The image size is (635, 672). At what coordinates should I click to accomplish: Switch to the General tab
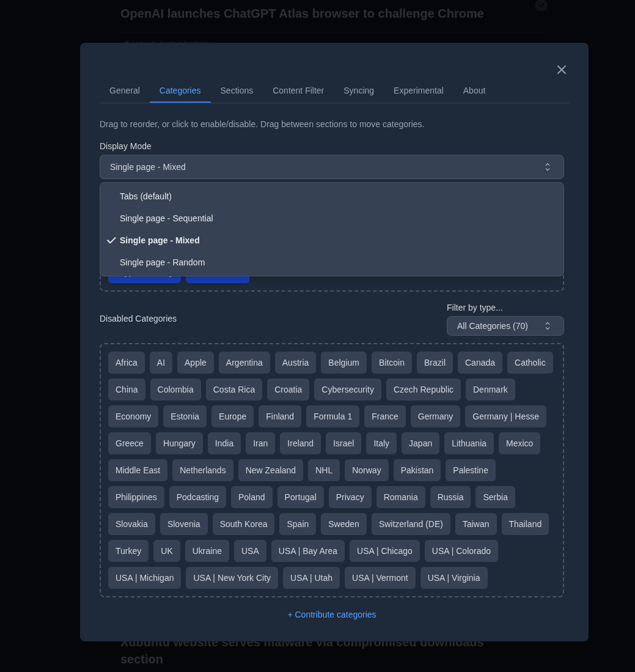pos(125,90)
